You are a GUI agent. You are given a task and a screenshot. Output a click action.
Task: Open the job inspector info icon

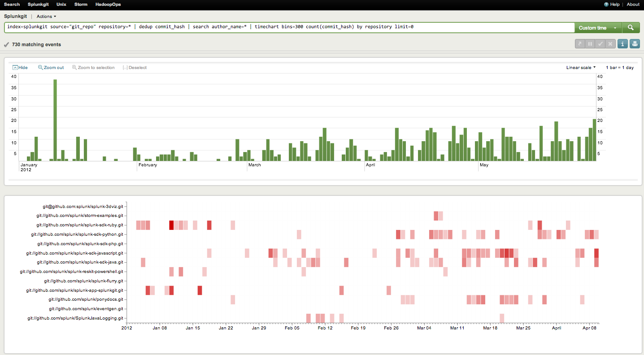pyautogui.click(x=622, y=43)
